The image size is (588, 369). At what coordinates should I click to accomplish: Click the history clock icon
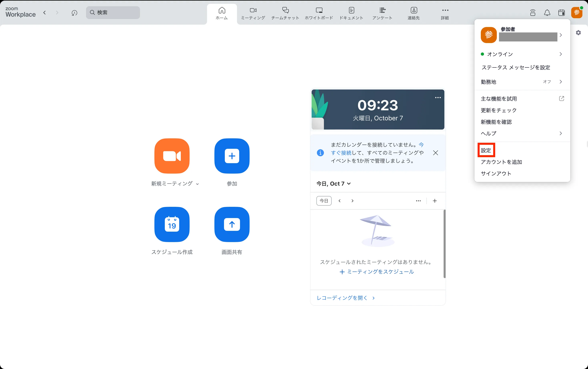pos(74,13)
